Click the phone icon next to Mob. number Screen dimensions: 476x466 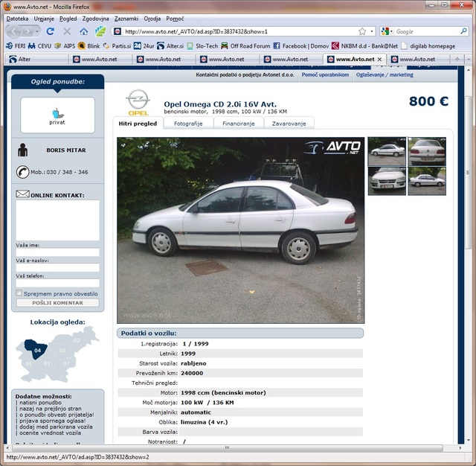click(x=22, y=172)
